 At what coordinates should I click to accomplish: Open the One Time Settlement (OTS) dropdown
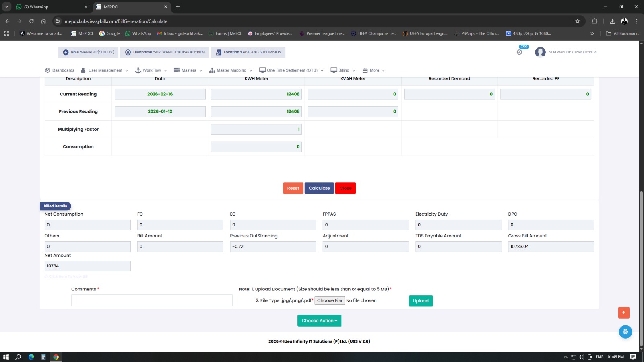(x=291, y=70)
